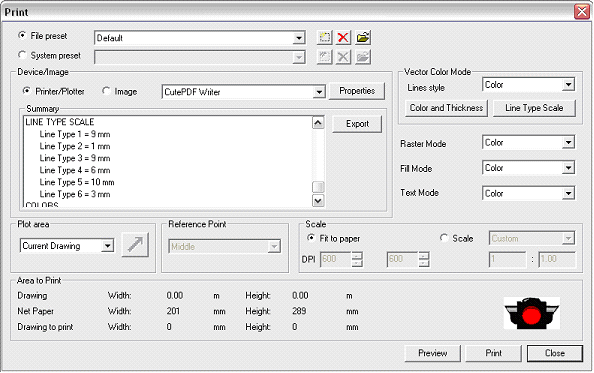594x373 pixels.
Task: Click the Print button
Action: [x=493, y=353]
